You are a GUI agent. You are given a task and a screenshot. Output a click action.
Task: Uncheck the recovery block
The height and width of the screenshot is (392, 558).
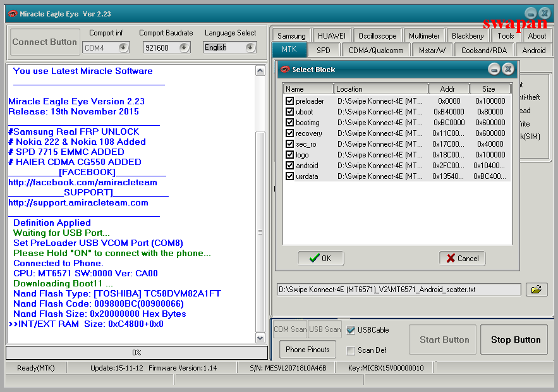click(x=289, y=133)
